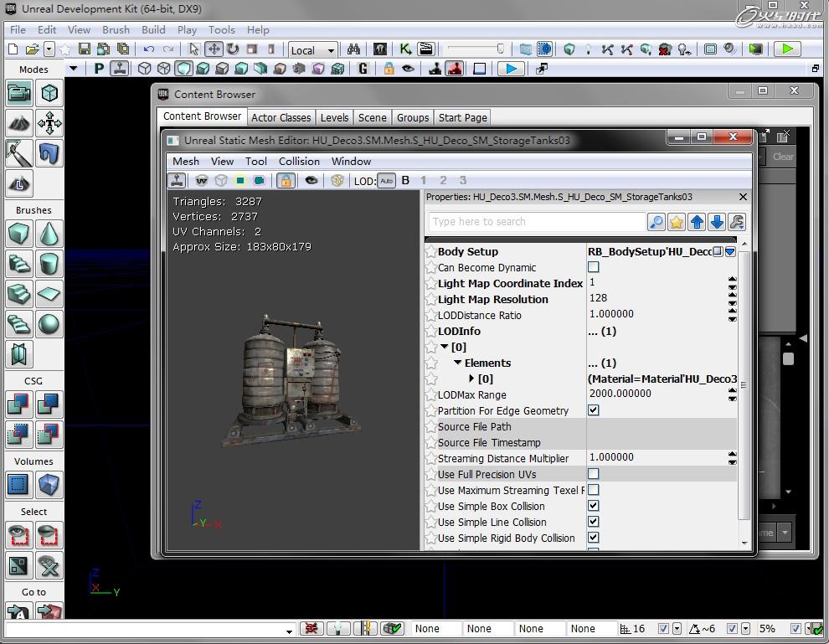This screenshot has height=644, width=829.
Task: Switch to the Actor Classes tab
Action: click(x=281, y=117)
